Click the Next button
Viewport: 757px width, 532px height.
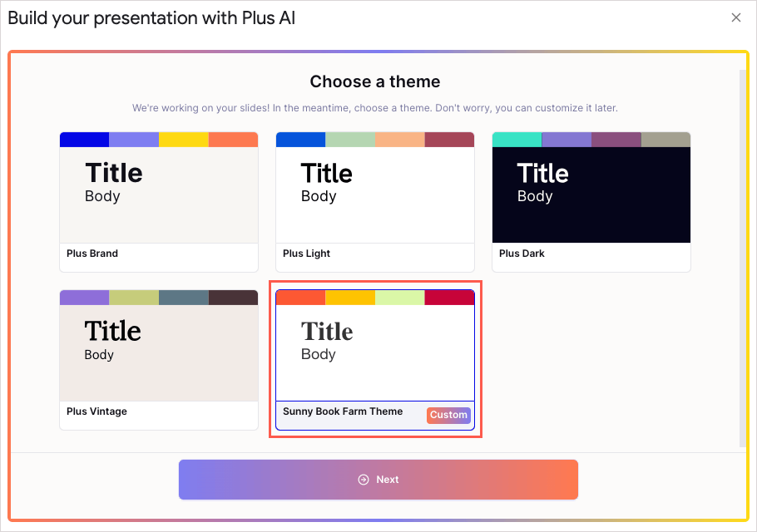pyautogui.click(x=378, y=480)
